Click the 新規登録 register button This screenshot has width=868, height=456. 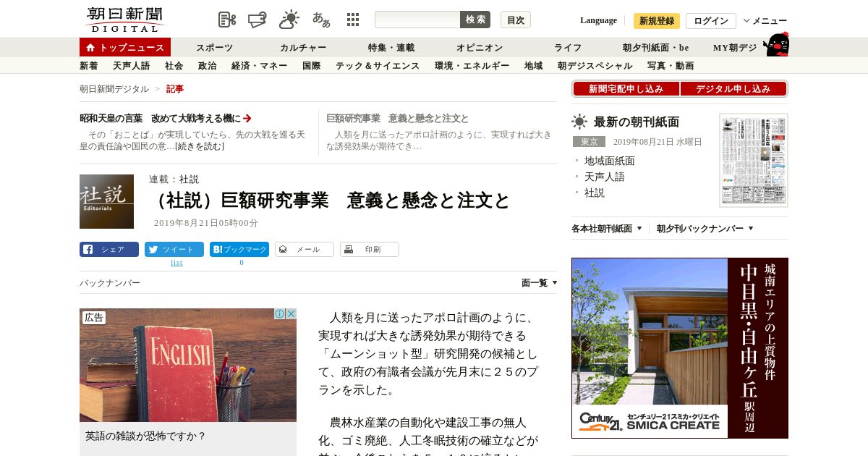pyautogui.click(x=657, y=21)
